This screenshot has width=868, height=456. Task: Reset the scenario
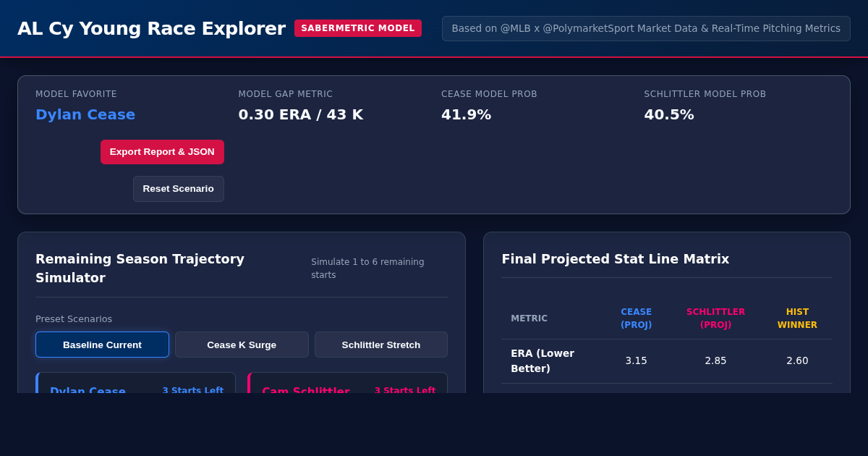pyautogui.click(x=179, y=189)
